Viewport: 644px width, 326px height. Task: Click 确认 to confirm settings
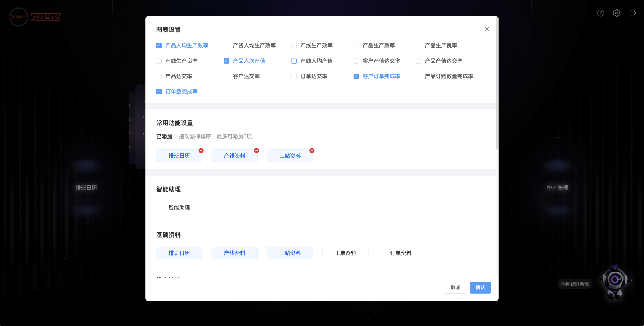(x=480, y=287)
